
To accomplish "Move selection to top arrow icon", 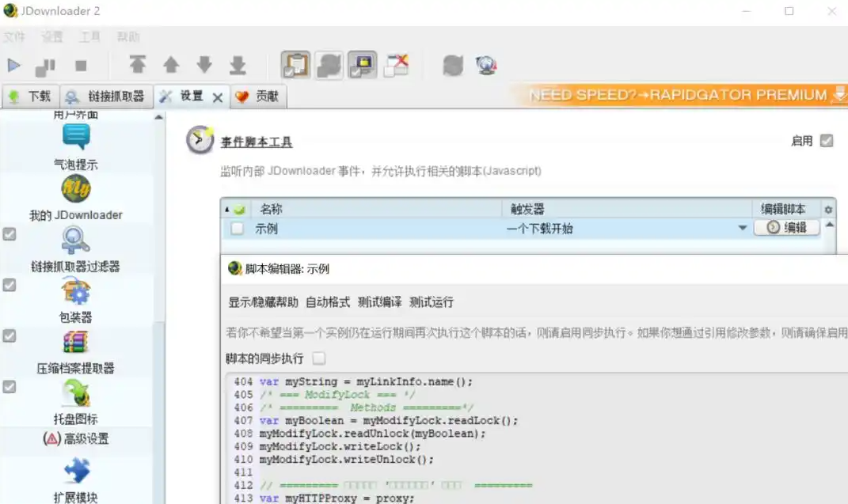I will point(138,65).
